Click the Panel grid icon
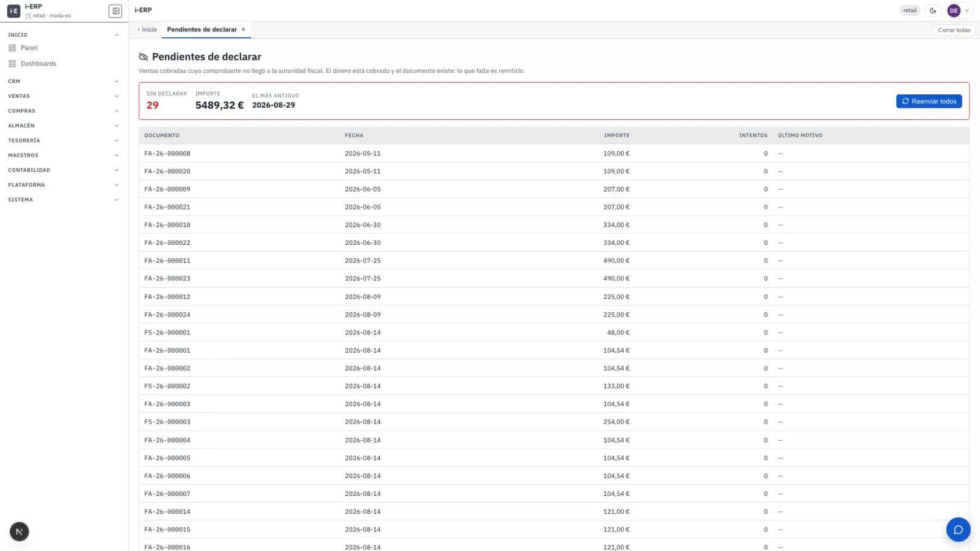The height and width of the screenshot is (551, 980). pyautogui.click(x=12, y=48)
